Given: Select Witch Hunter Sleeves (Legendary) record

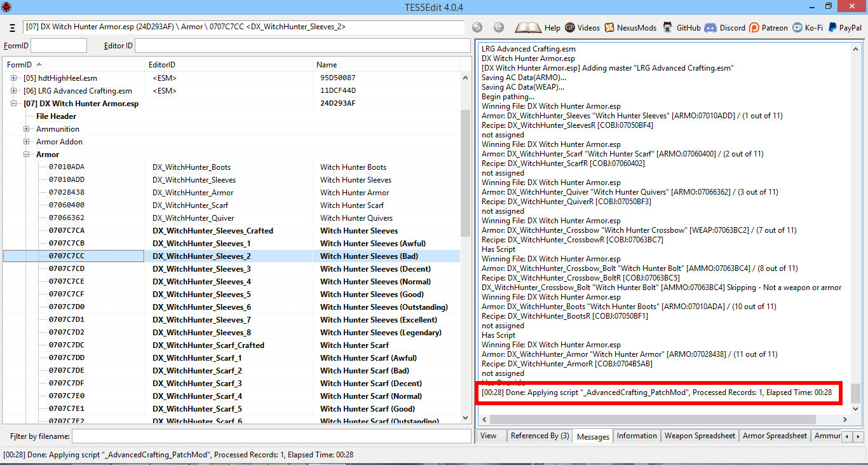Looking at the screenshot, I should click(231, 332).
